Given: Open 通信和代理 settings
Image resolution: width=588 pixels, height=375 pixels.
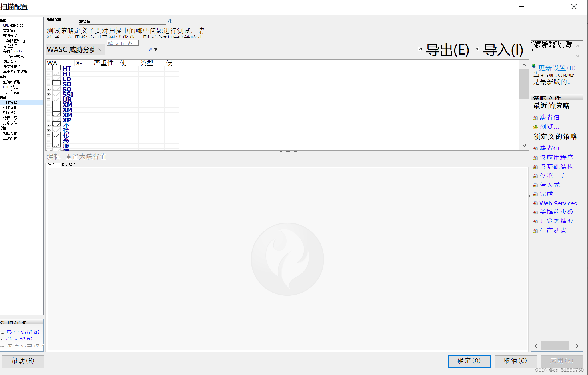Looking at the screenshot, I should pyautogui.click(x=12, y=82).
